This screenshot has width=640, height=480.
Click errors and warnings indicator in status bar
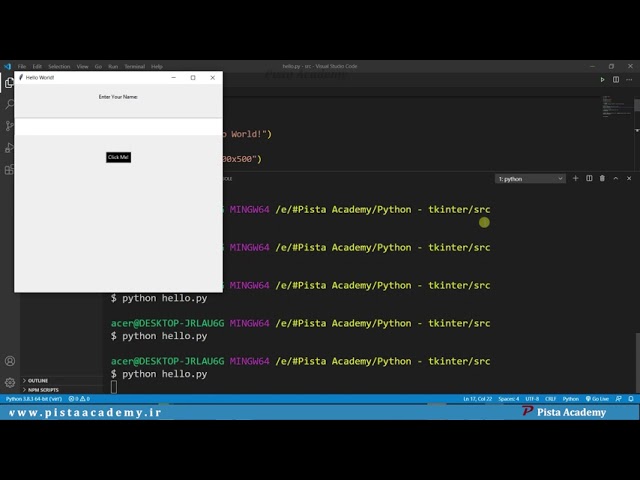pos(79,399)
